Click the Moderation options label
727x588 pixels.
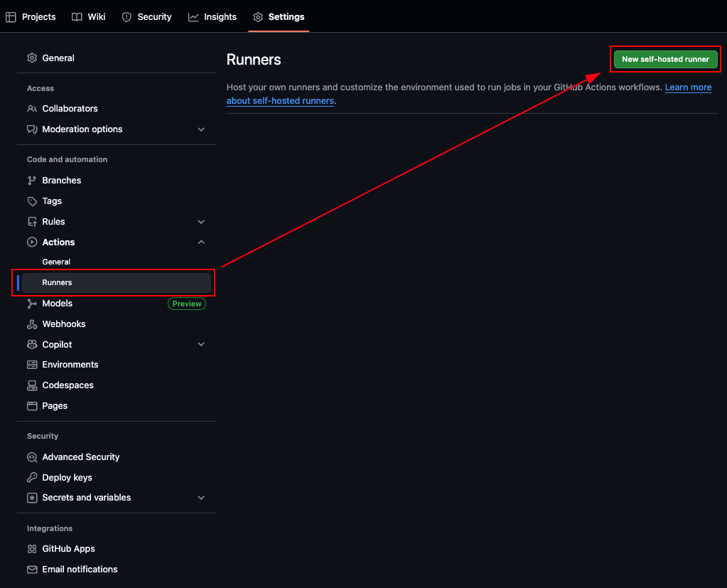click(82, 129)
